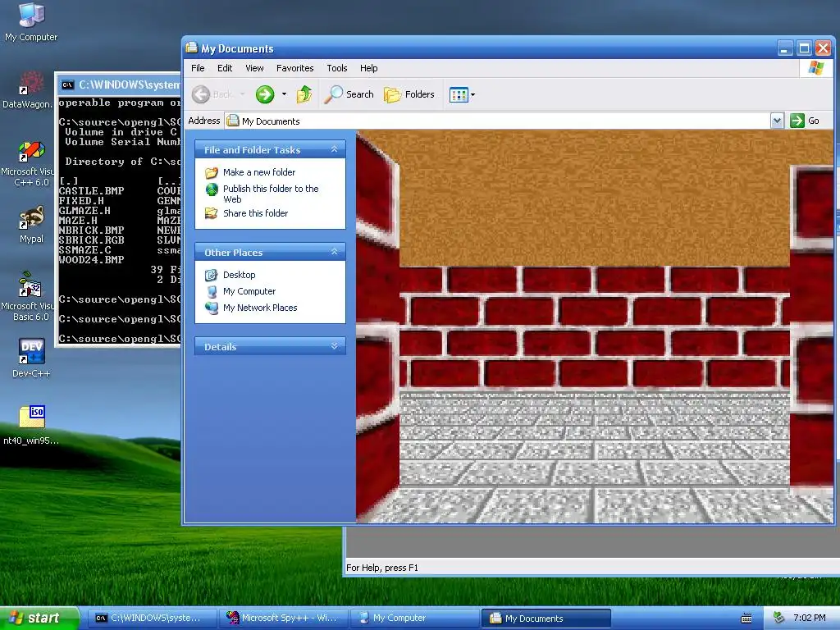Viewport: 840px width, 630px height.
Task: Open My Computer desktop icon
Action: tap(31, 21)
